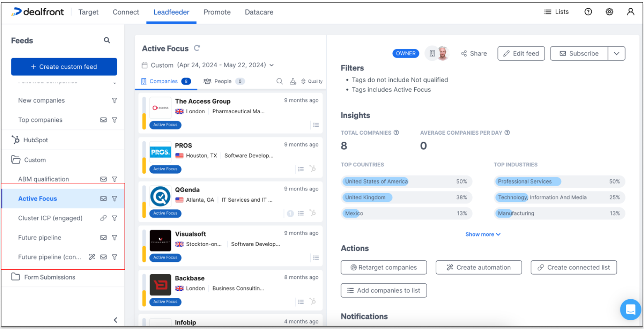Click Create custom feed button

click(x=64, y=67)
